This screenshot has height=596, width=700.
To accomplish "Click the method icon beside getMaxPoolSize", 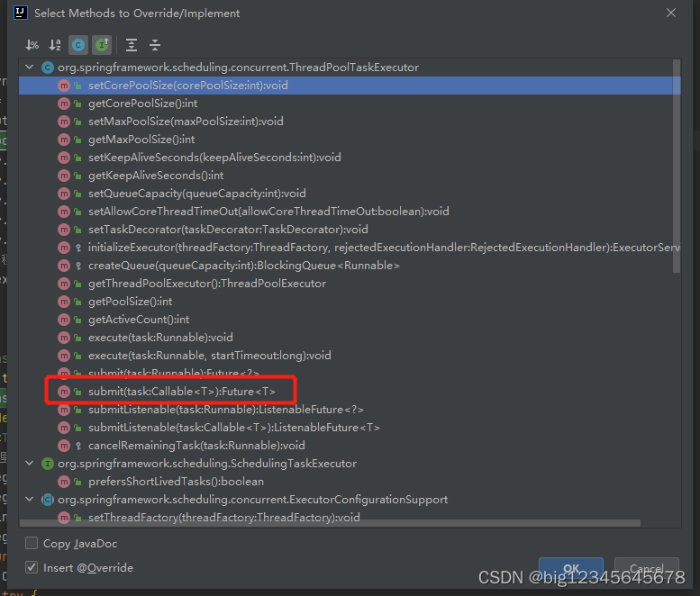I will click(x=64, y=140).
